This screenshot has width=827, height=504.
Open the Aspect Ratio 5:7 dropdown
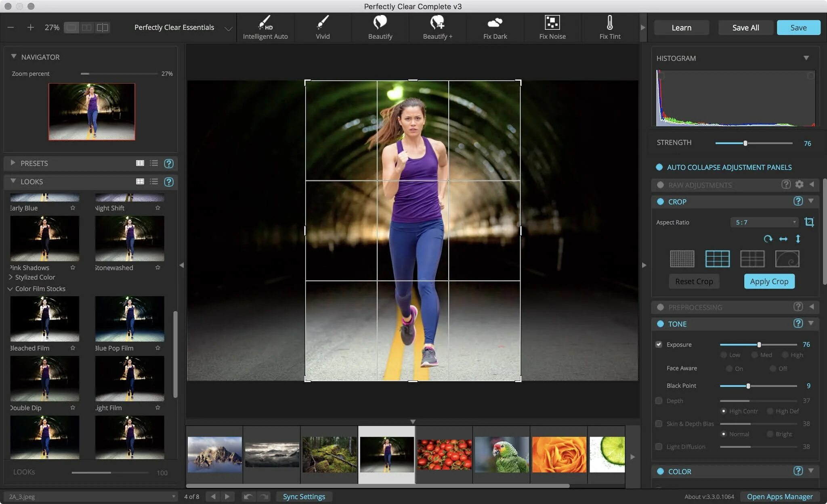[x=764, y=222]
